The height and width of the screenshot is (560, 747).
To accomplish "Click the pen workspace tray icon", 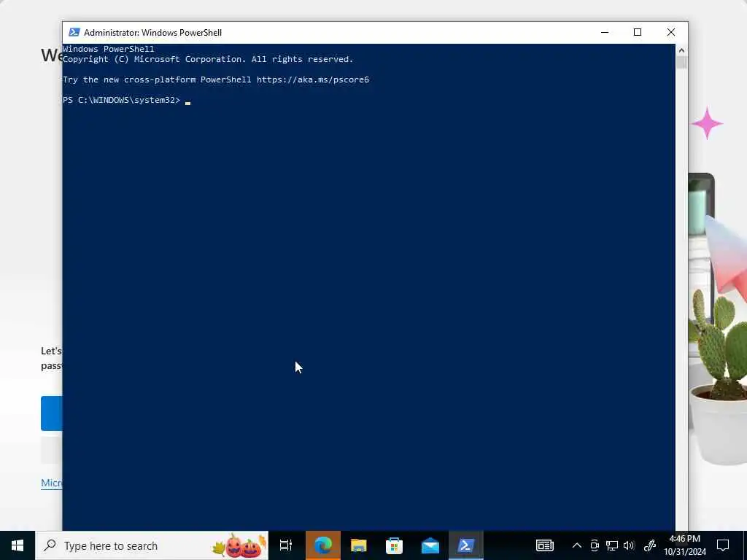I will pos(650,545).
